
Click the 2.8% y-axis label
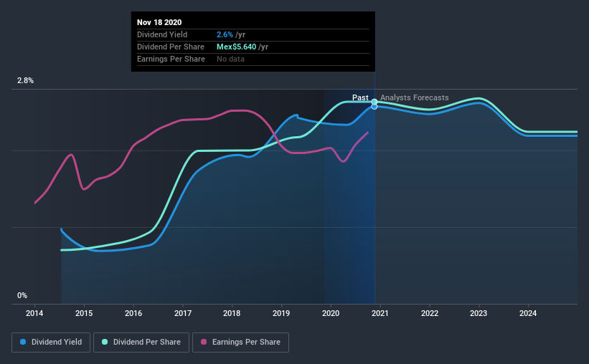[26, 81]
